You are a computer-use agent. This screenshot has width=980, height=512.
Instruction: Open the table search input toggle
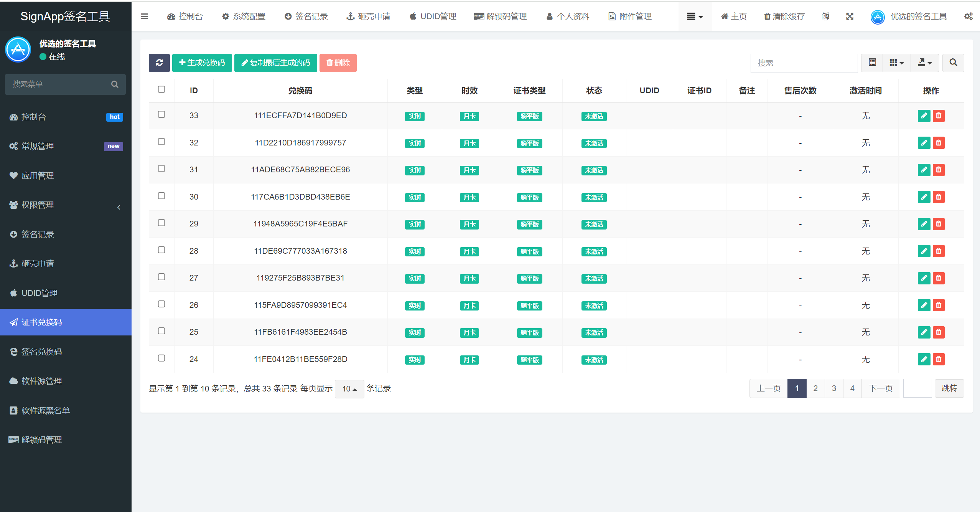click(x=953, y=63)
